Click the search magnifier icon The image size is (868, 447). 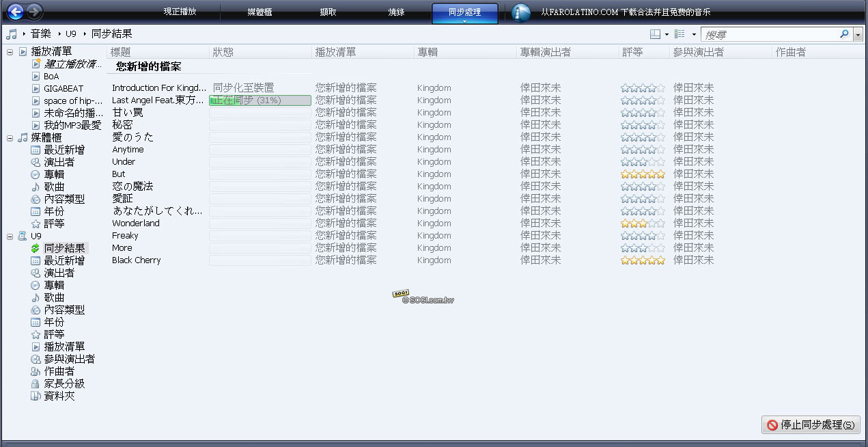click(844, 33)
